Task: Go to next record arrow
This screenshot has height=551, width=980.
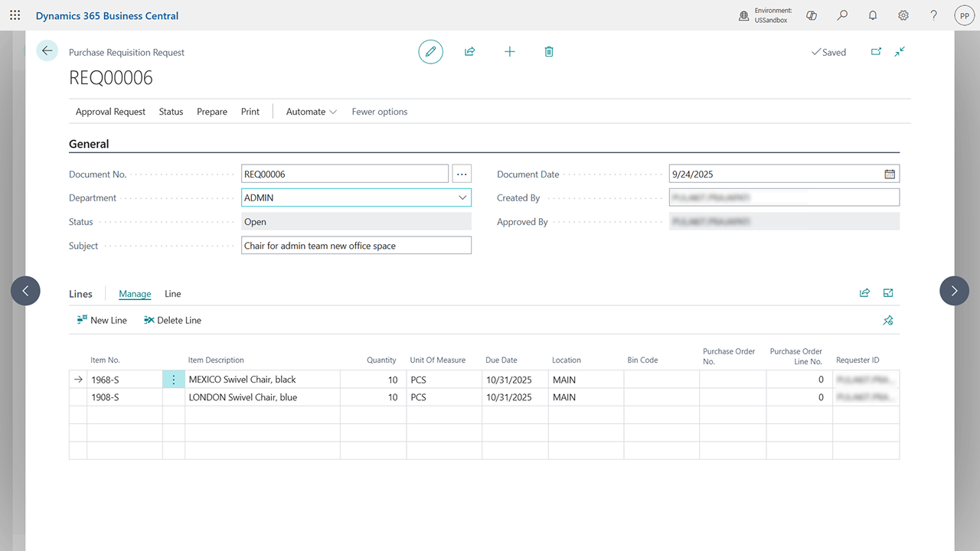Action: pos(954,291)
